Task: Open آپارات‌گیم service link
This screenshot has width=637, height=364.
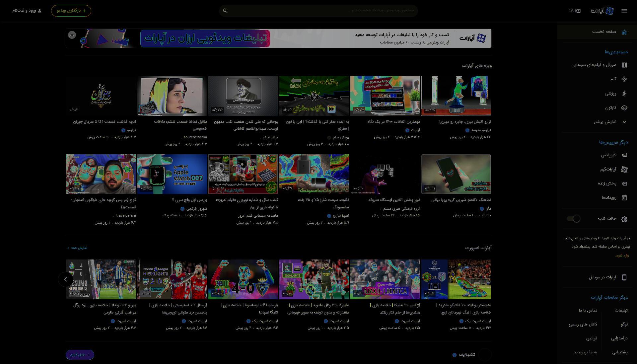Action: pyautogui.click(x=608, y=170)
